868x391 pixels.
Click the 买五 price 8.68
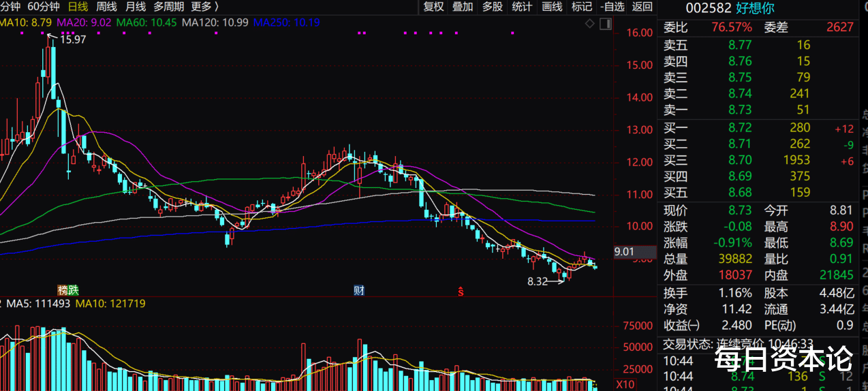pyautogui.click(x=740, y=192)
